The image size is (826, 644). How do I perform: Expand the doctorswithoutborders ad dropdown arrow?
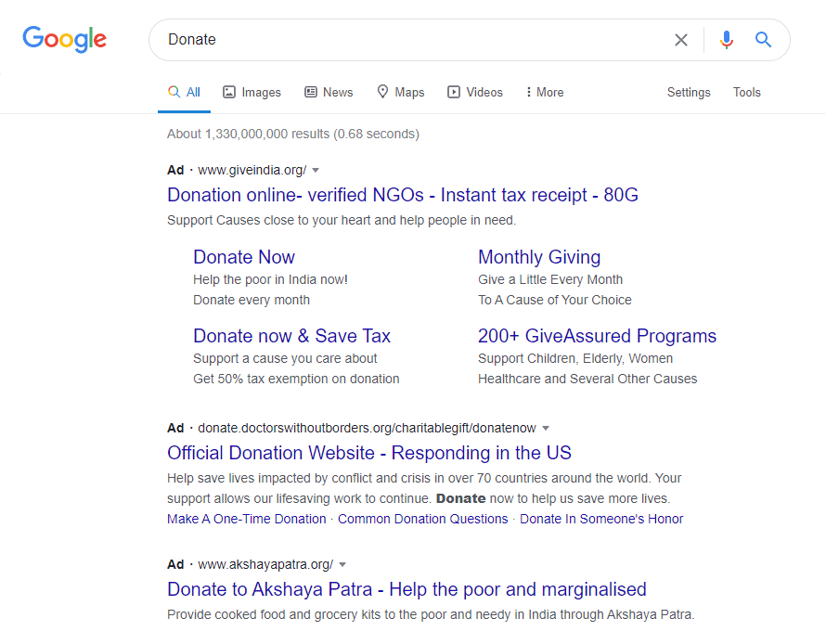pos(546,428)
